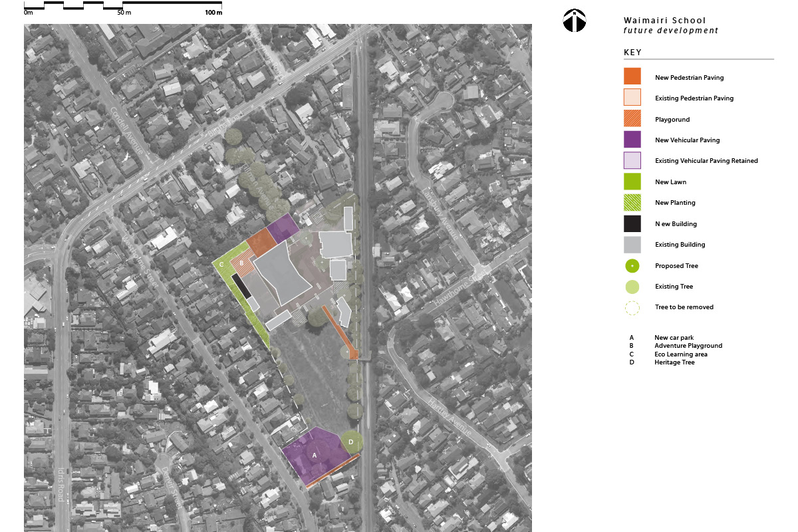Select the Existing Pedestrian Paving pale swatch
This screenshot has width=798, height=532.
632,97
